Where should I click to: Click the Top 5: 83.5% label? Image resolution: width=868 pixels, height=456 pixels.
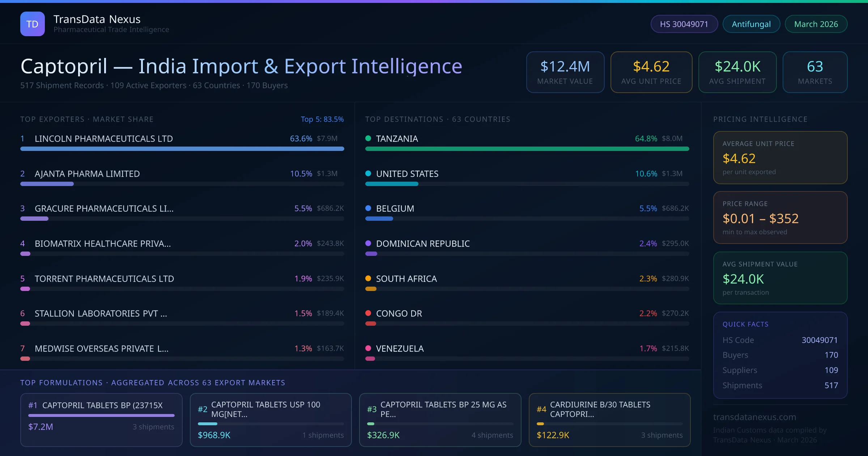(322, 119)
